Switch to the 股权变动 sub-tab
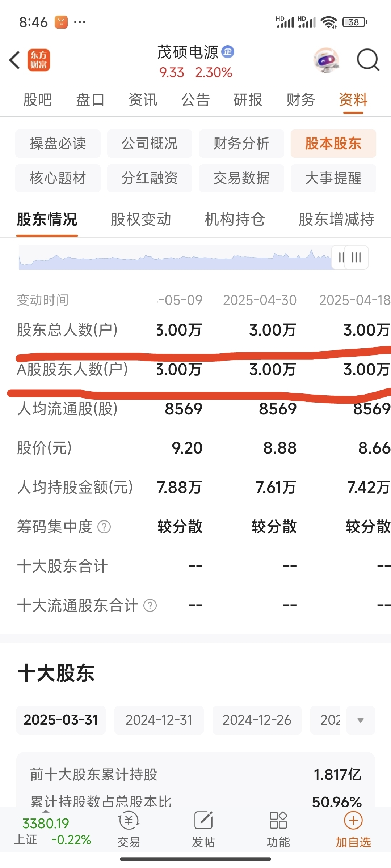The image size is (391, 868). 141,219
